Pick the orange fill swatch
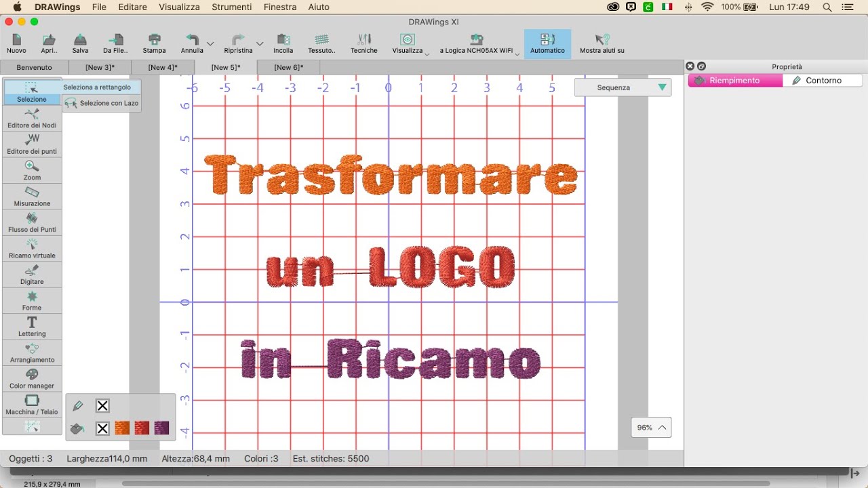868x488 pixels. [122, 428]
